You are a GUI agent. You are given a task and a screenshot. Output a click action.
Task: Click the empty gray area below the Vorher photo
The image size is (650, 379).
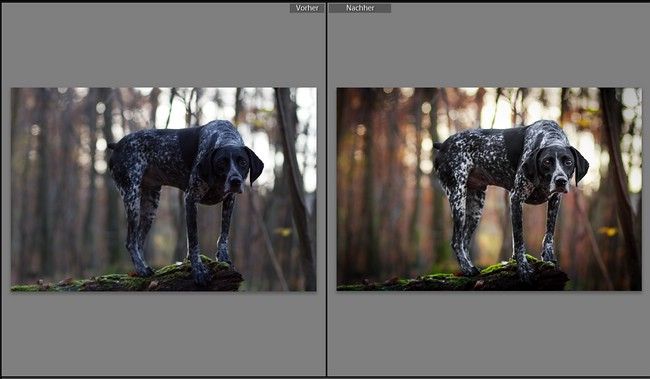point(164,333)
